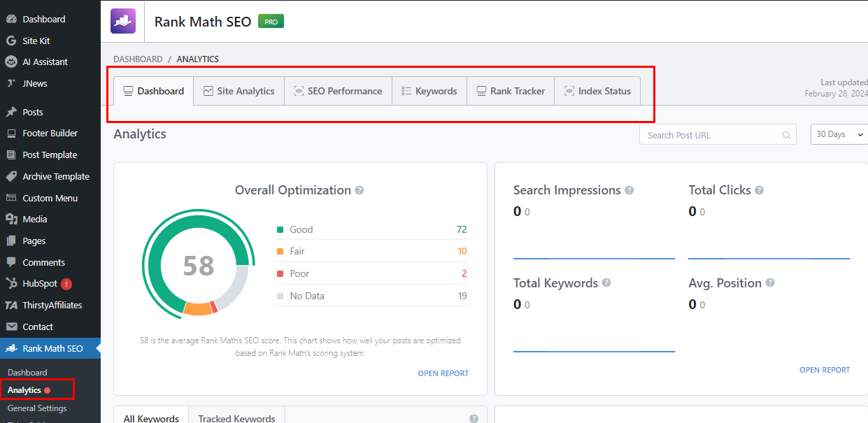Click the ANALYTICS breadcrumb text
Viewport: 868px width, 423px height.
click(x=198, y=59)
